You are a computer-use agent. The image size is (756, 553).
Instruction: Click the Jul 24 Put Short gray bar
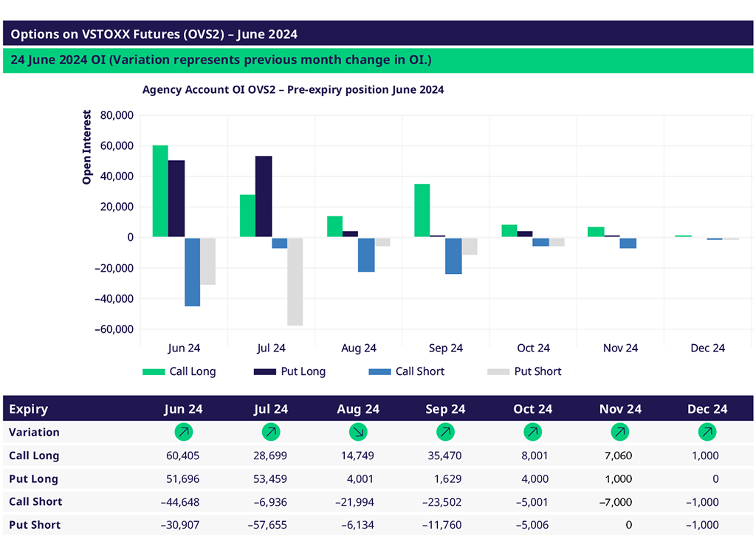[x=295, y=281]
